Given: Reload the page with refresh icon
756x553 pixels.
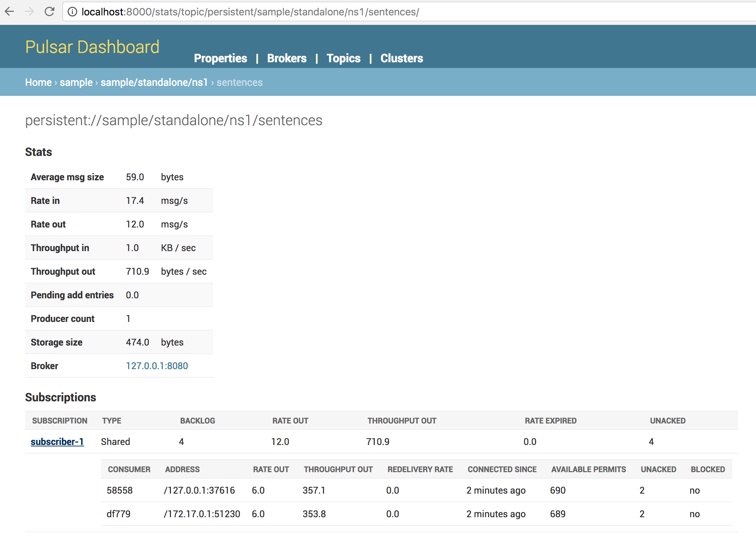Looking at the screenshot, I should click(49, 12).
